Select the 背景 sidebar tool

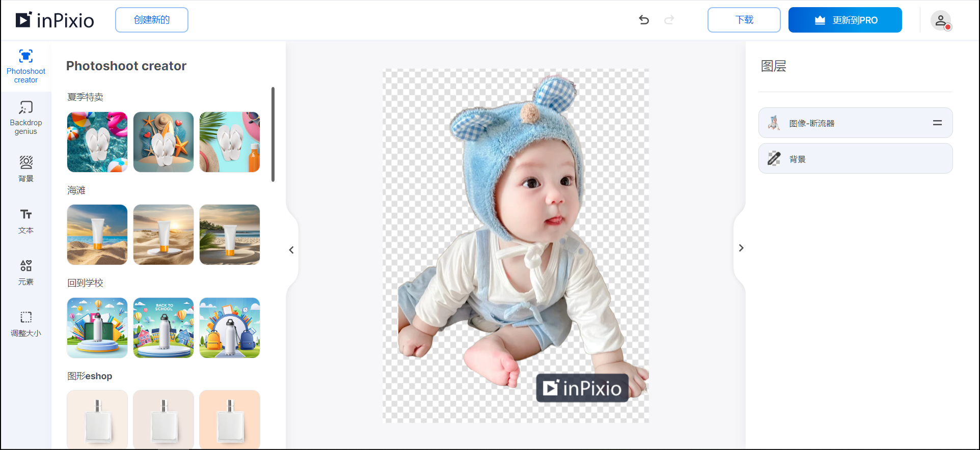(x=26, y=169)
